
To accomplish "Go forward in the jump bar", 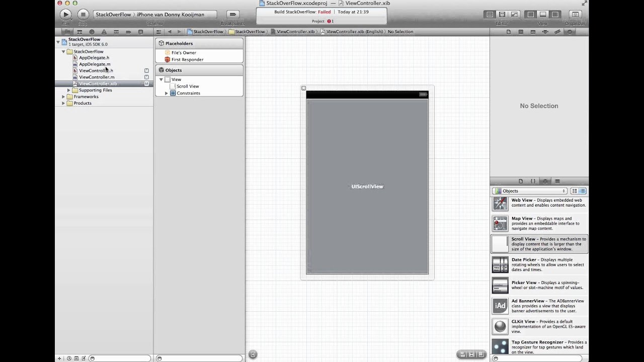I will point(179,32).
